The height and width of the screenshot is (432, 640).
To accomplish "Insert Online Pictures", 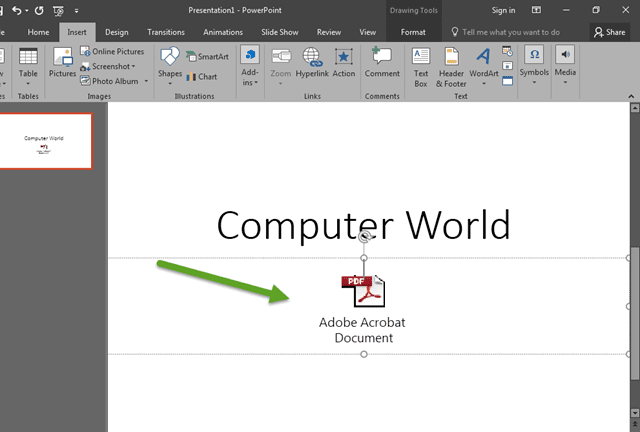I will point(112,51).
